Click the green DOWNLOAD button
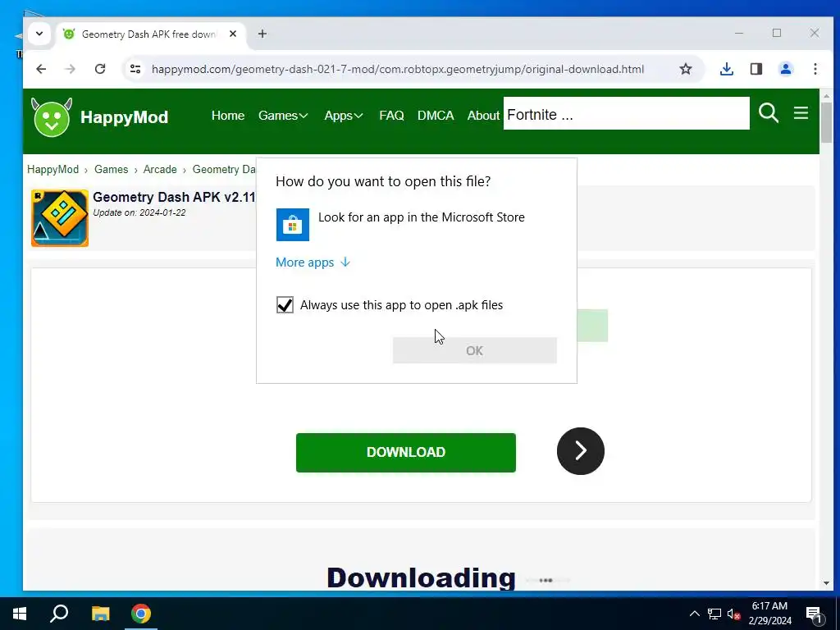This screenshot has width=840, height=630. tap(405, 453)
